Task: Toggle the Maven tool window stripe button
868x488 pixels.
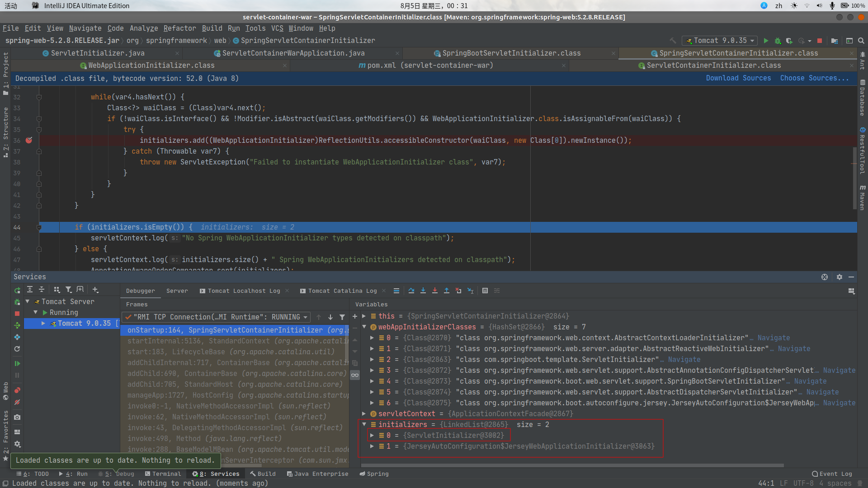Action: click(863, 197)
